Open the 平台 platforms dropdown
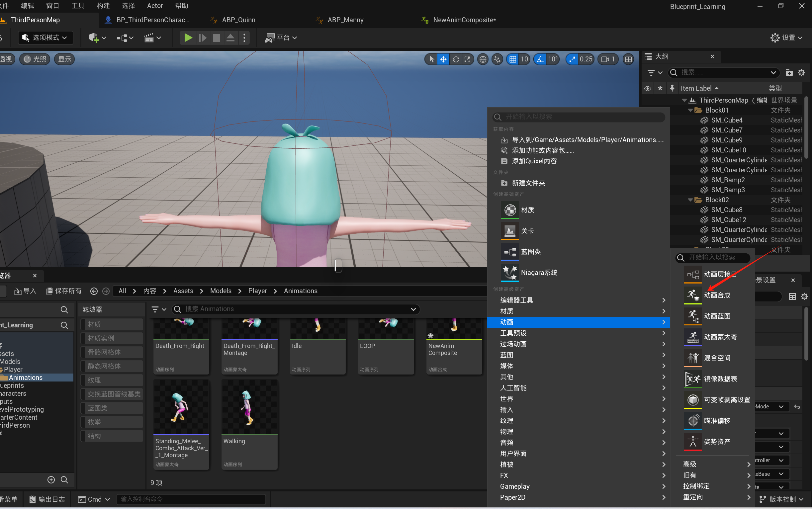 coord(281,38)
